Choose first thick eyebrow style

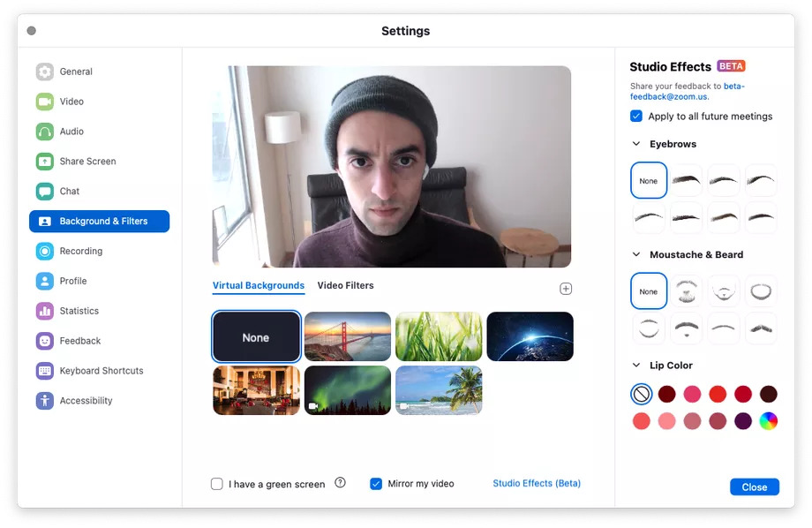(686, 180)
